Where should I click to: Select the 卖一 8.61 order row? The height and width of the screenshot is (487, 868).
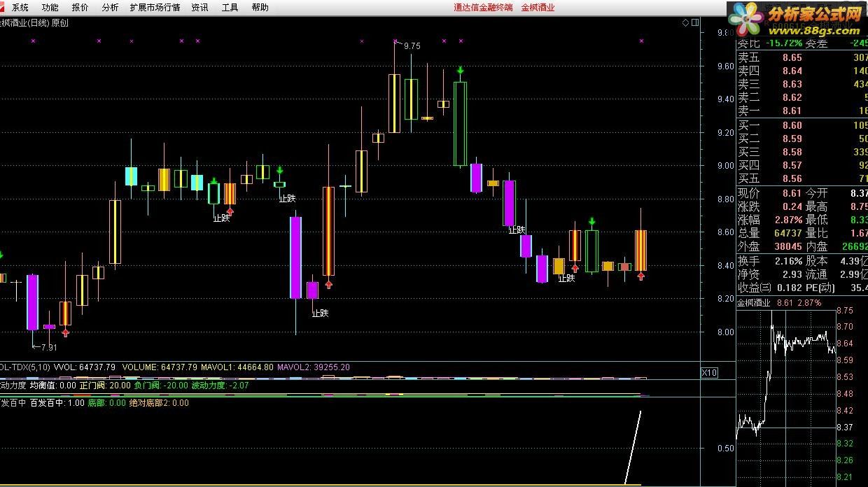(x=802, y=111)
